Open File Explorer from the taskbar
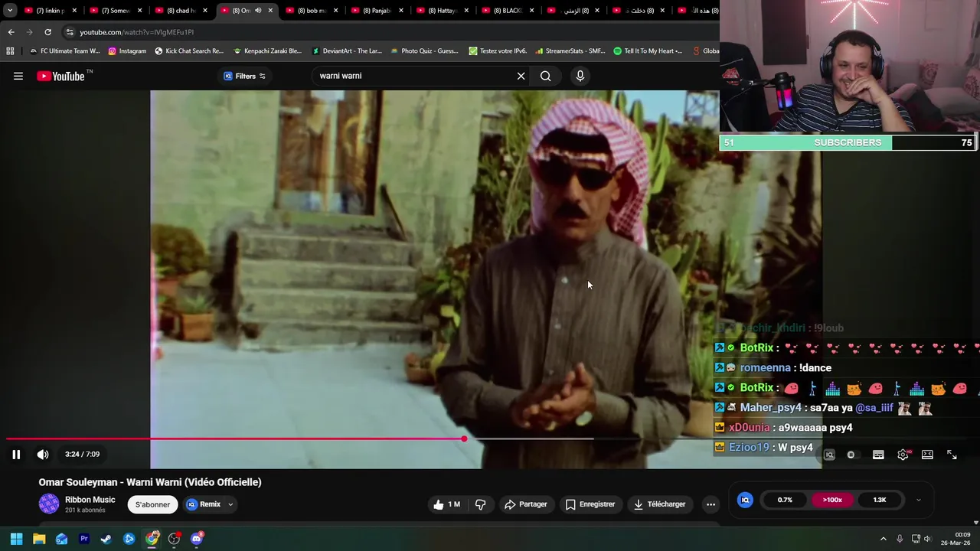 coord(39,539)
